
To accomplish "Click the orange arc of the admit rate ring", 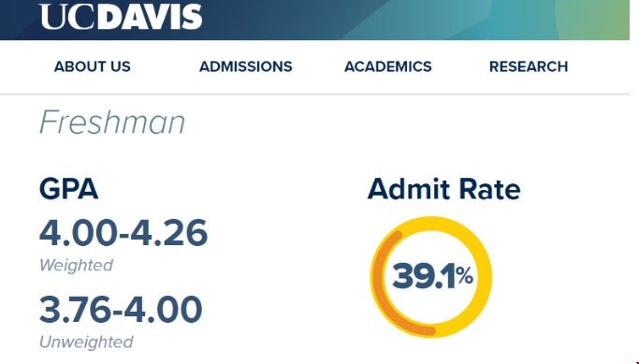I will pos(381,285).
